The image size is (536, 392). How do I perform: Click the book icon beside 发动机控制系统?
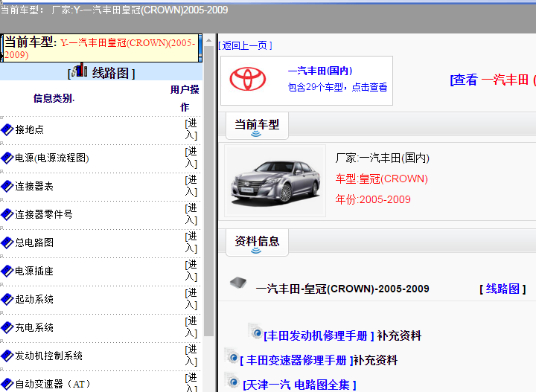pos(7,356)
